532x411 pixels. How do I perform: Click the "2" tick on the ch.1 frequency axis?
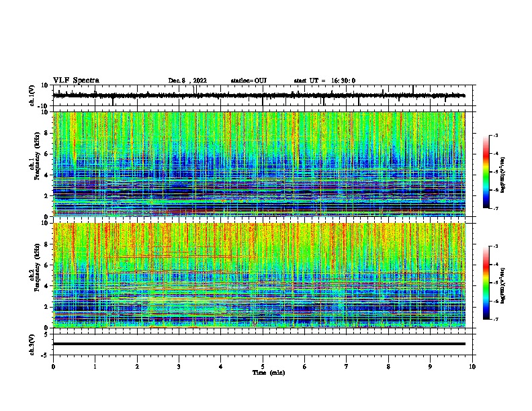click(x=47, y=195)
